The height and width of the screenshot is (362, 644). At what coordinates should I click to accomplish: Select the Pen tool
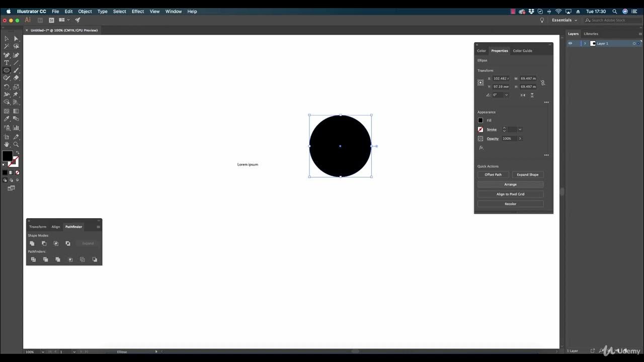pos(7,55)
